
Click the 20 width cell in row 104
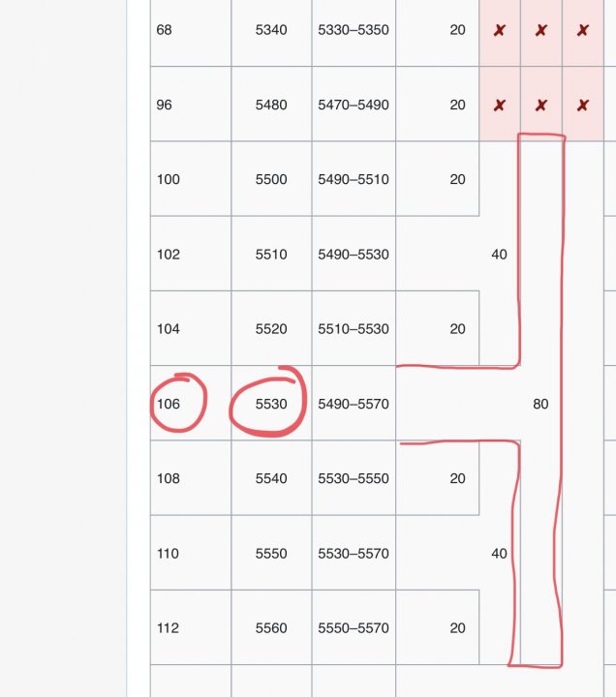coord(457,329)
